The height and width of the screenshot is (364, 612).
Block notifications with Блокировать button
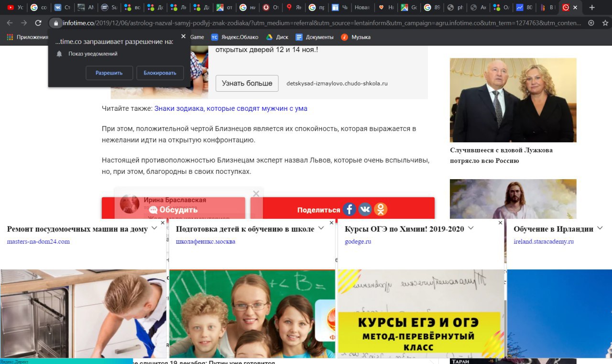pos(160,73)
